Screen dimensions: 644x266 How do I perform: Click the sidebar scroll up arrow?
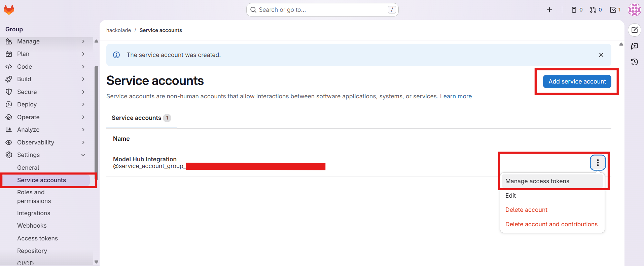click(x=97, y=41)
